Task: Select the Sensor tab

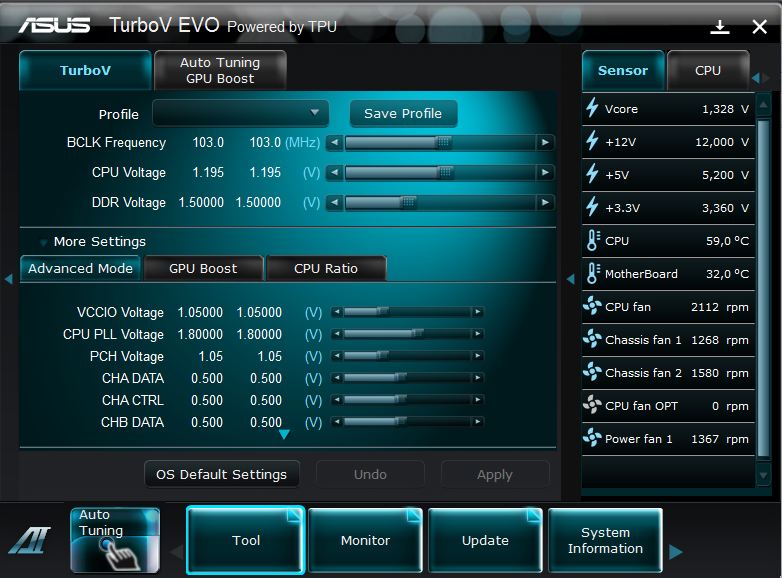Action: [x=623, y=70]
